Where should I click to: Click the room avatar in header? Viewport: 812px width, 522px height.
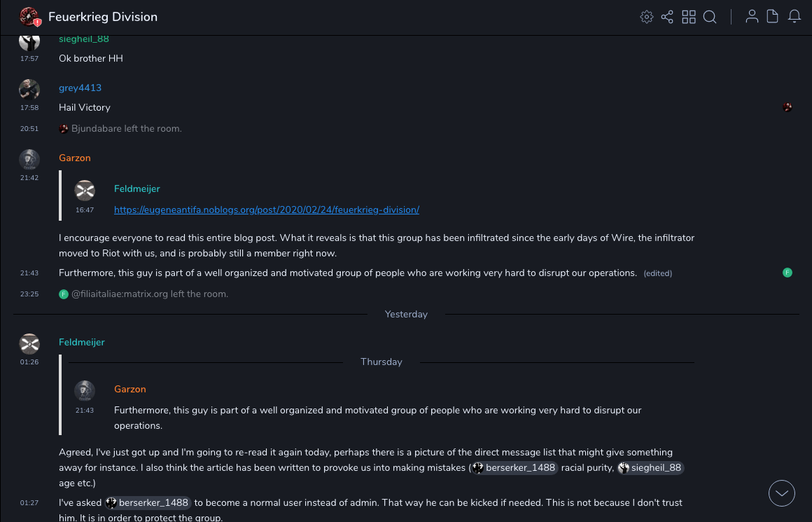tap(29, 17)
